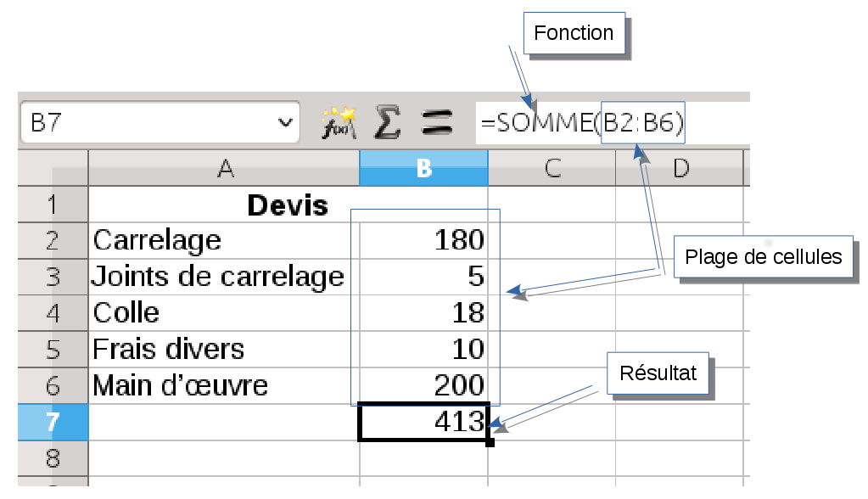Click the Name Box showing B7

[144, 124]
